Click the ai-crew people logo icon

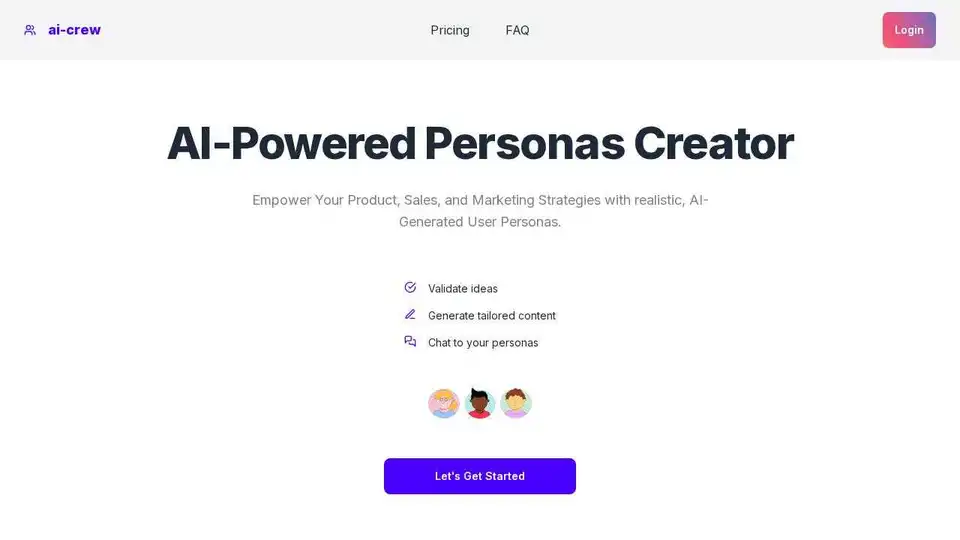pos(30,30)
